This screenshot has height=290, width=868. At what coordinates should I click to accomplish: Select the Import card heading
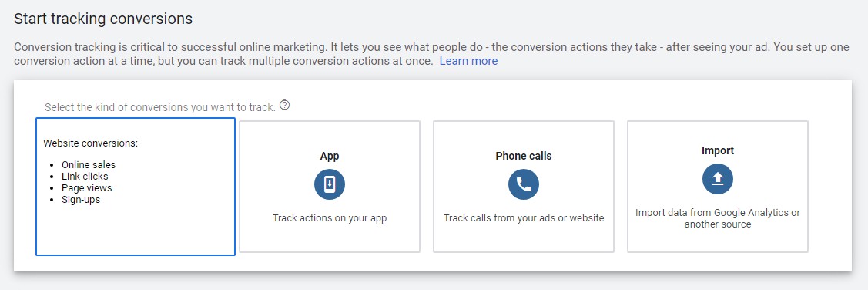(x=718, y=150)
